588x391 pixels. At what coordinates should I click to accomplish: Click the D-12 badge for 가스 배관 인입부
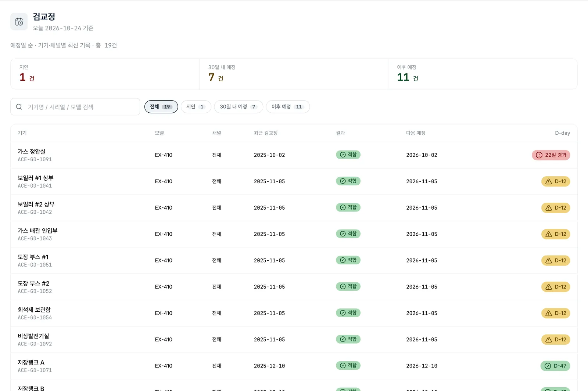pos(556,234)
